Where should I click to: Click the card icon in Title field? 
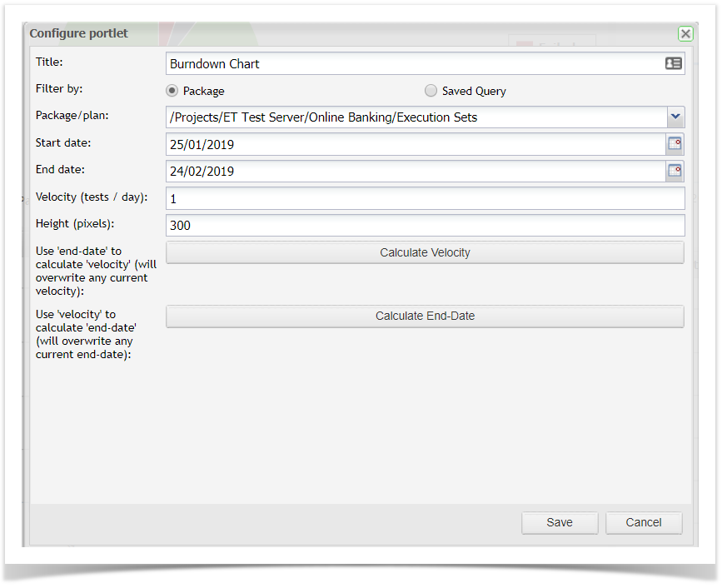click(x=673, y=63)
